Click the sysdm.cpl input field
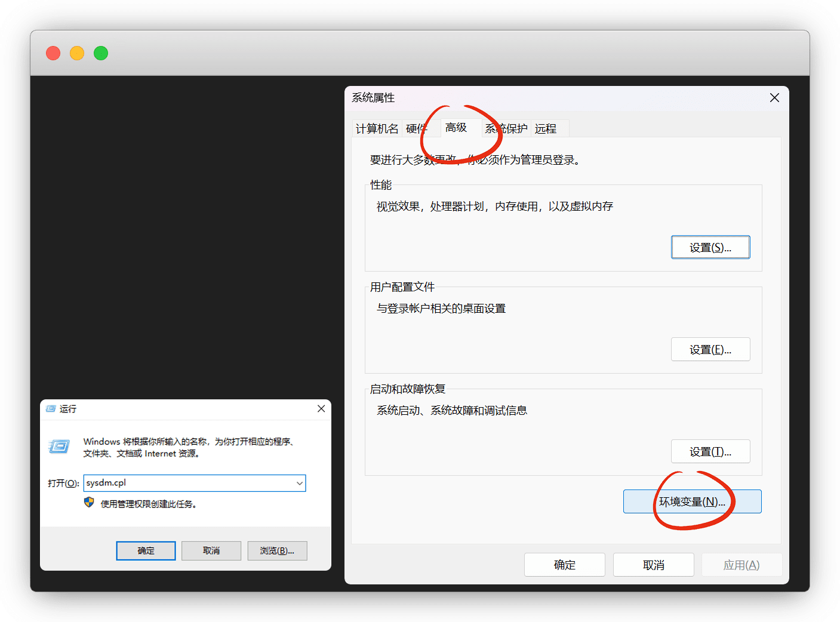 [189, 484]
